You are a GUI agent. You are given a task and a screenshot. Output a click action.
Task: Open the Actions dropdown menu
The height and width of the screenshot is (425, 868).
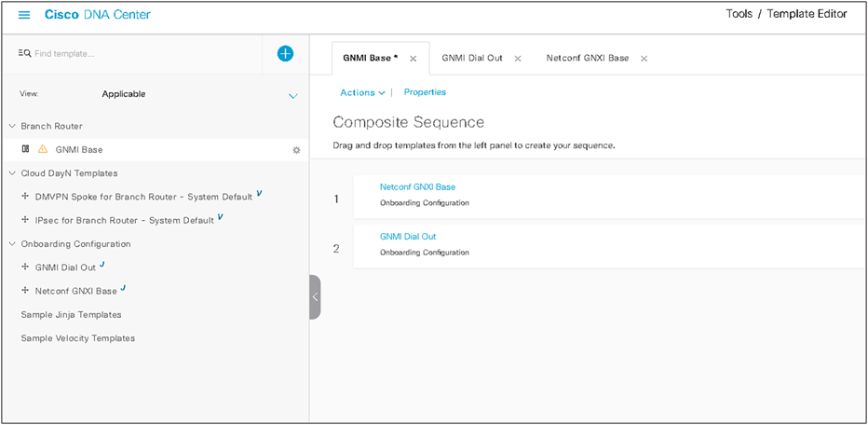(362, 92)
